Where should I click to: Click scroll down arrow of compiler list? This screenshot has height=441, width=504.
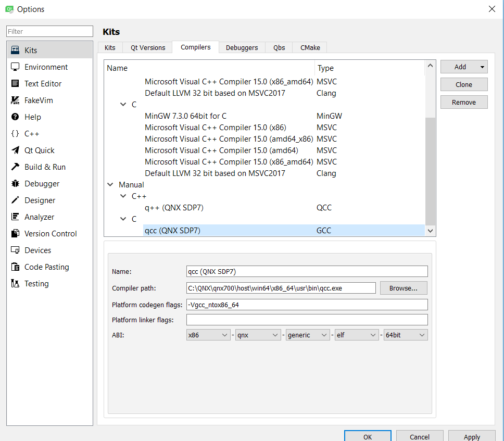coord(430,231)
